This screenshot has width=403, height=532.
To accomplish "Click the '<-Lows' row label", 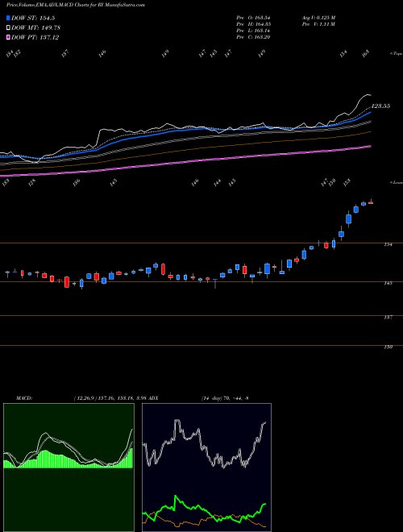I will coord(396,182).
